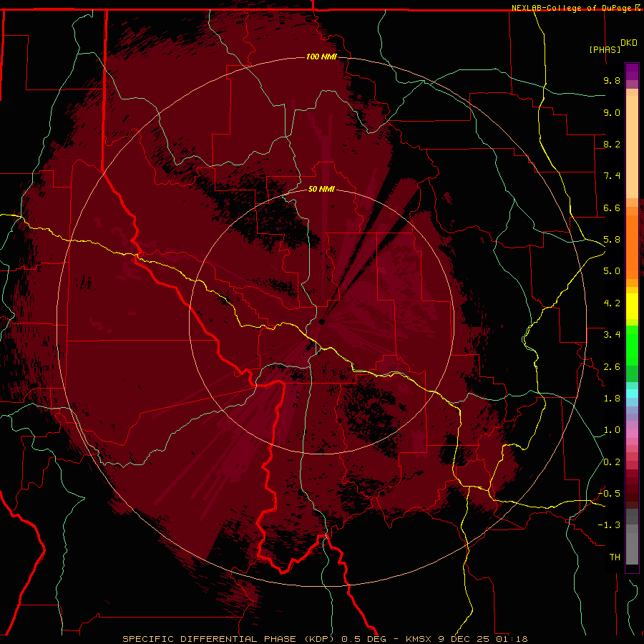Click the cyan color bar segment

click(632, 394)
